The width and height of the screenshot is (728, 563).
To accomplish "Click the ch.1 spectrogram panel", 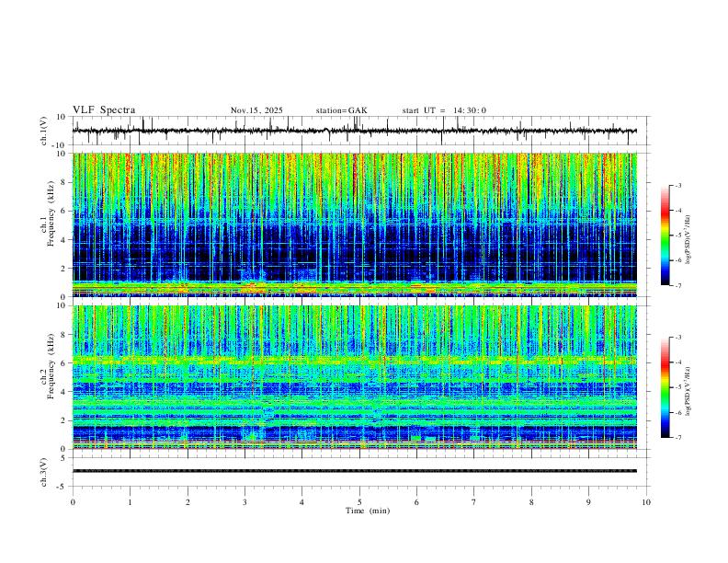I will click(x=355, y=224).
